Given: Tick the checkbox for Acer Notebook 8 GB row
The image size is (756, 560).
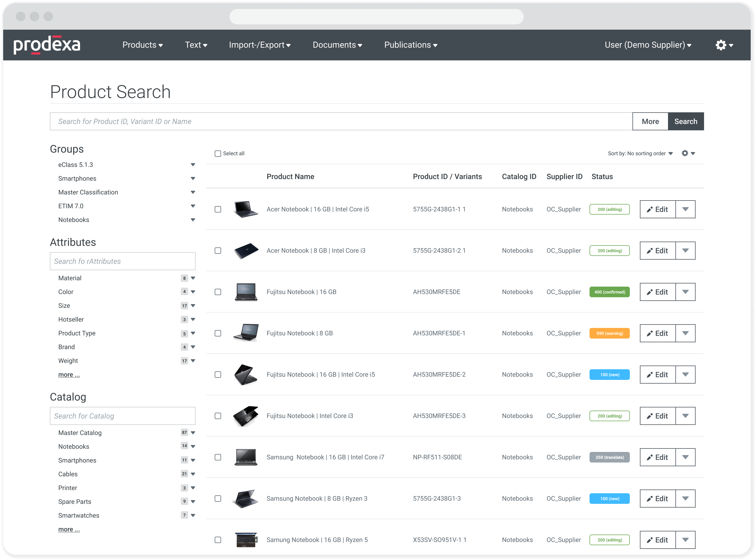Looking at the screenshot, I should coord(218,251).
